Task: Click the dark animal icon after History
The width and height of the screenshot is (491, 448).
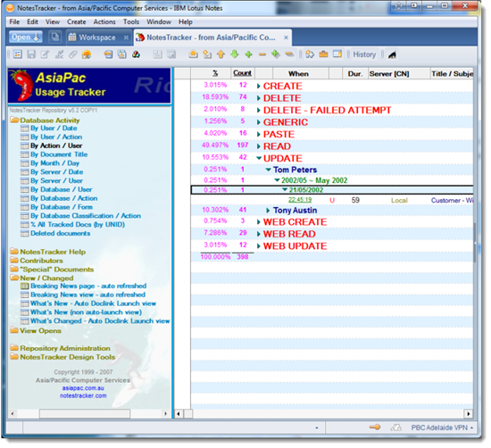Action: tap(393, 54)
